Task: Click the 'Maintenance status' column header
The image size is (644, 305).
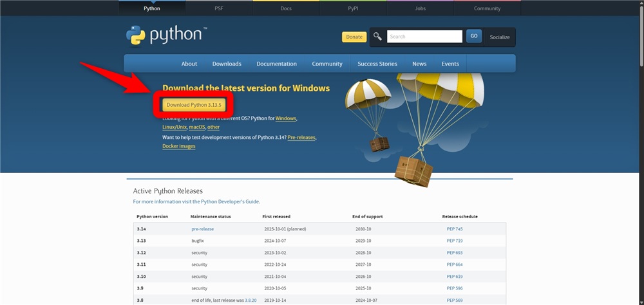Action: pos(211,217)
